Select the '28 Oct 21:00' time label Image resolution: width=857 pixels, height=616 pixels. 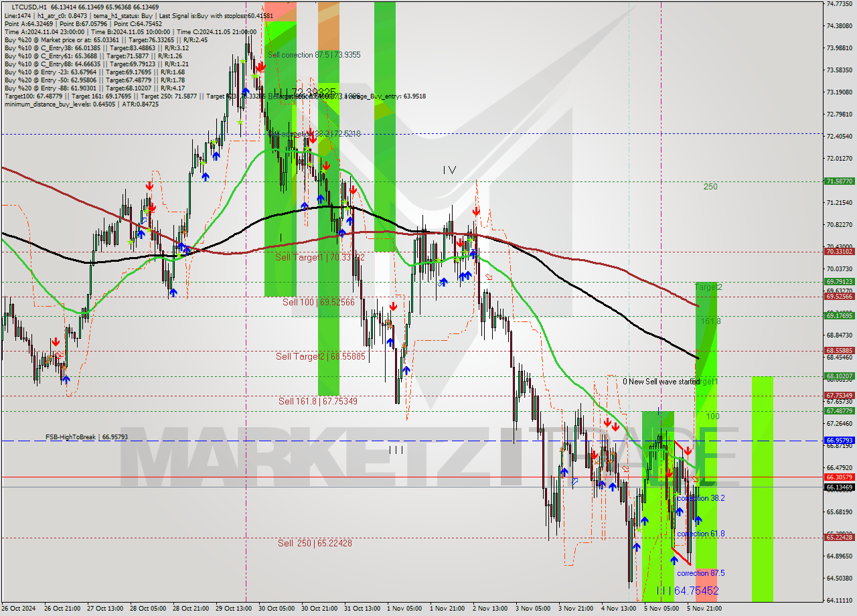pos(189,609)
